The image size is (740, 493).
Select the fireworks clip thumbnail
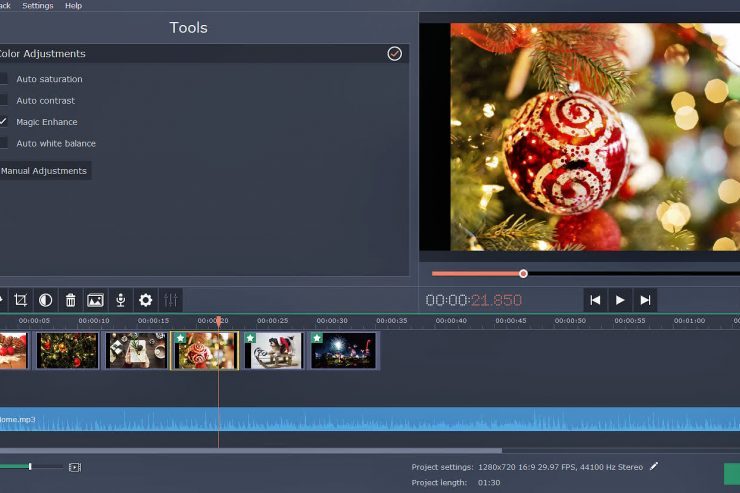(343, 351)
